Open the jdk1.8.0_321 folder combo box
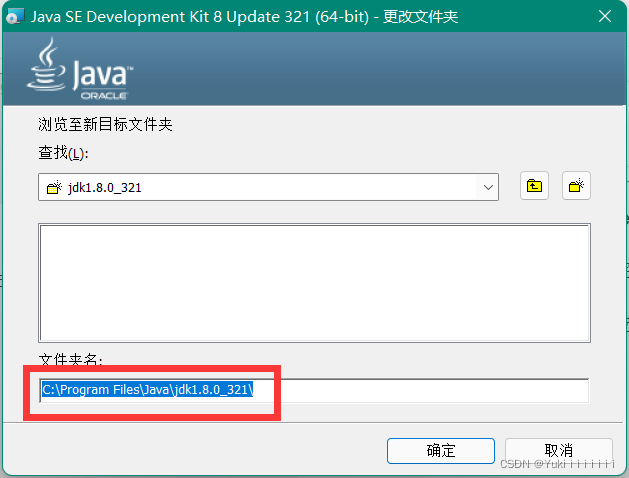The image size is (629, 478). pyautogui.click(x=268, y=187)
